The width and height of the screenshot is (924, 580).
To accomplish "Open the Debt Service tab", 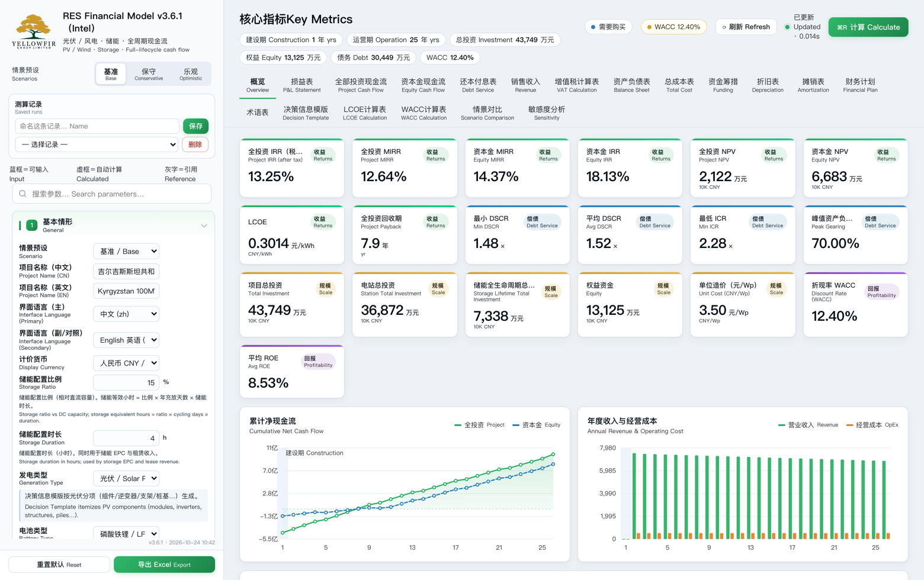I will coord(478,85).
